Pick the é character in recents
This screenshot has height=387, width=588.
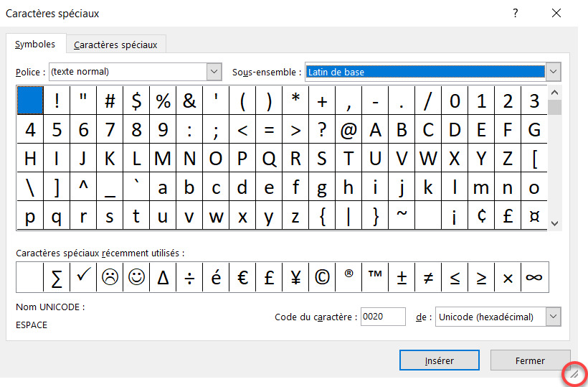pos(216,277)
